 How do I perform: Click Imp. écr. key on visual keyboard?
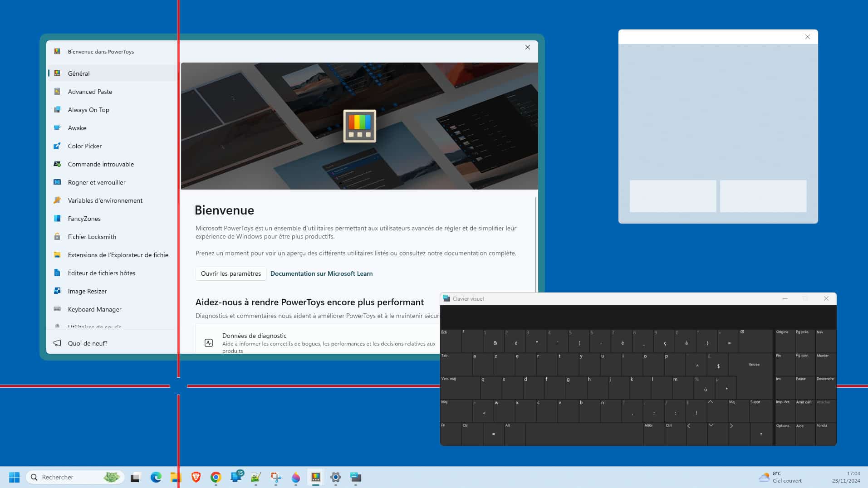(x=784, y=410)
